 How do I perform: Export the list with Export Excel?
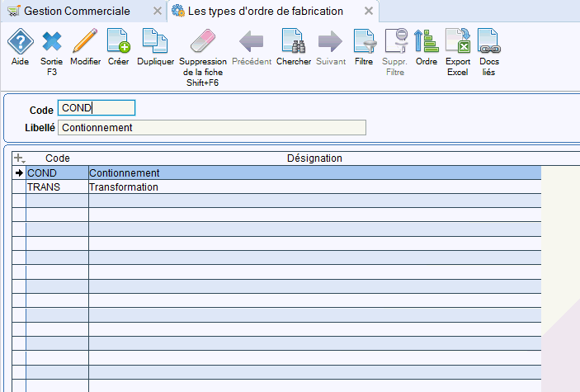457,42
